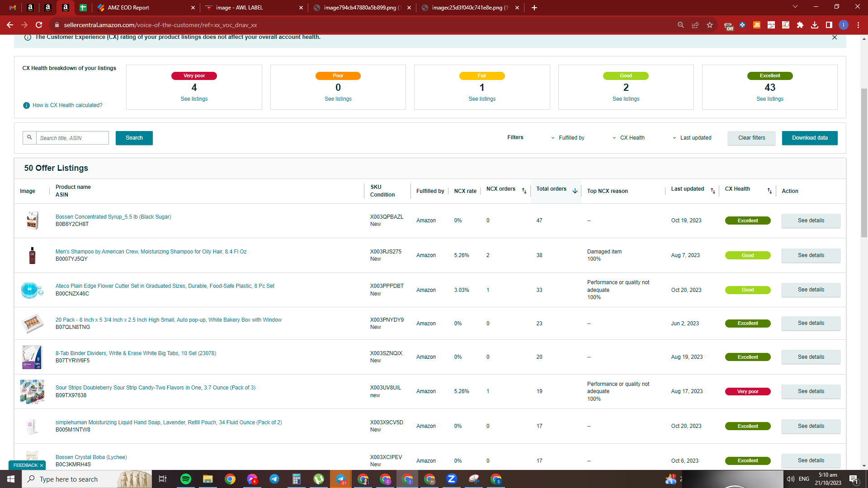Toggle the Chrome side panel icon

pyautogui.click(x=829, y=25)
